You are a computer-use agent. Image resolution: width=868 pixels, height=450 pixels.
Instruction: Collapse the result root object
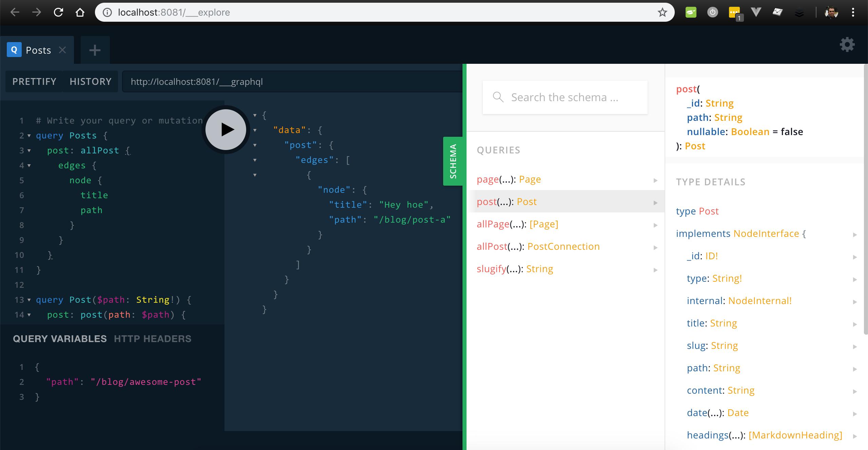(255, 115)
